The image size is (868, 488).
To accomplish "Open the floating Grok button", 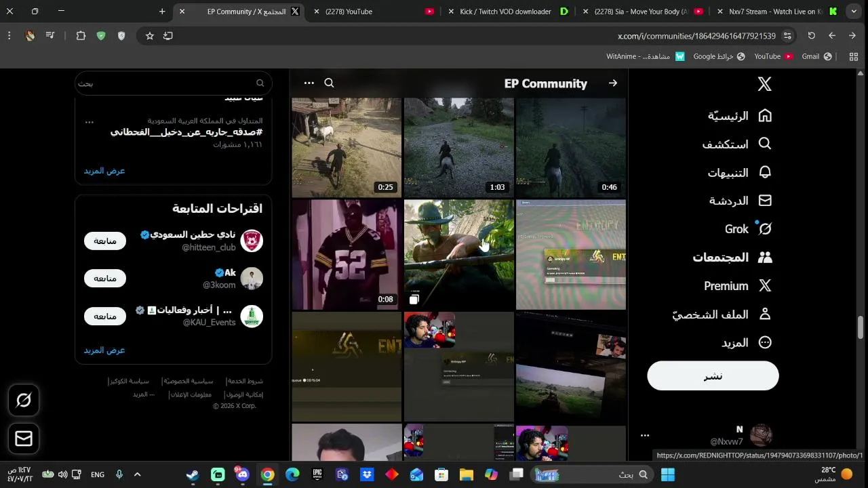I will click(24, 401).
